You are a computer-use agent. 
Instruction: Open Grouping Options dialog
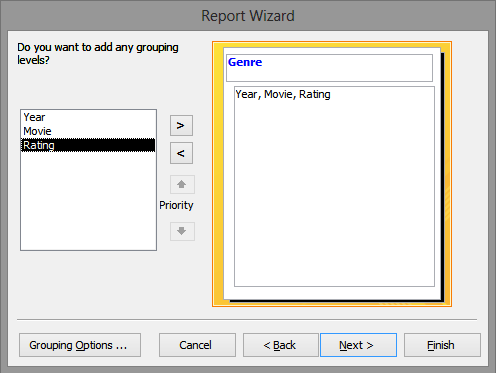(80, 345)
